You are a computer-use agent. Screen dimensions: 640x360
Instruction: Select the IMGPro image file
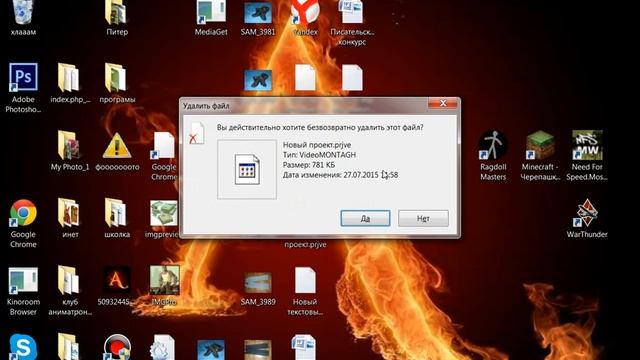tap(164, 286)
